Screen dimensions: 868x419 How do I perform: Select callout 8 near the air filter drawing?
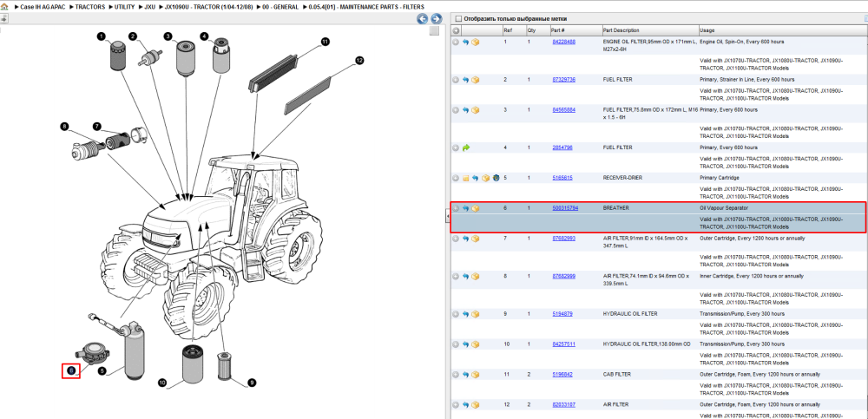pyautogui.click(x=63, y=127)
